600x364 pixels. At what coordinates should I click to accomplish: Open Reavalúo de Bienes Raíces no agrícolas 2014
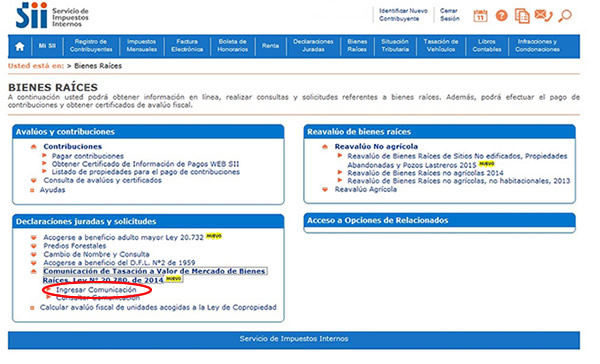point(425,173)
